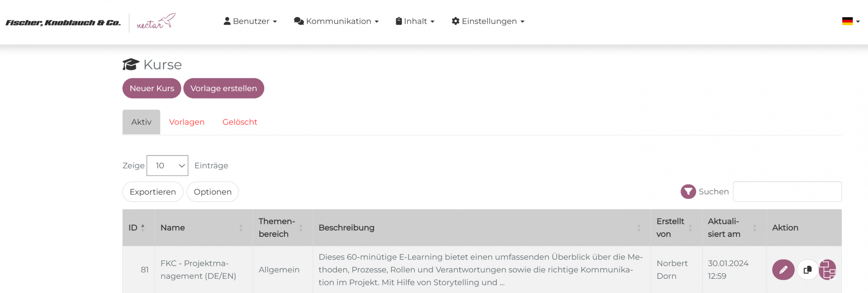Open the Inhalt menu
The image size is (868, 293).
(x=415, y=21)
